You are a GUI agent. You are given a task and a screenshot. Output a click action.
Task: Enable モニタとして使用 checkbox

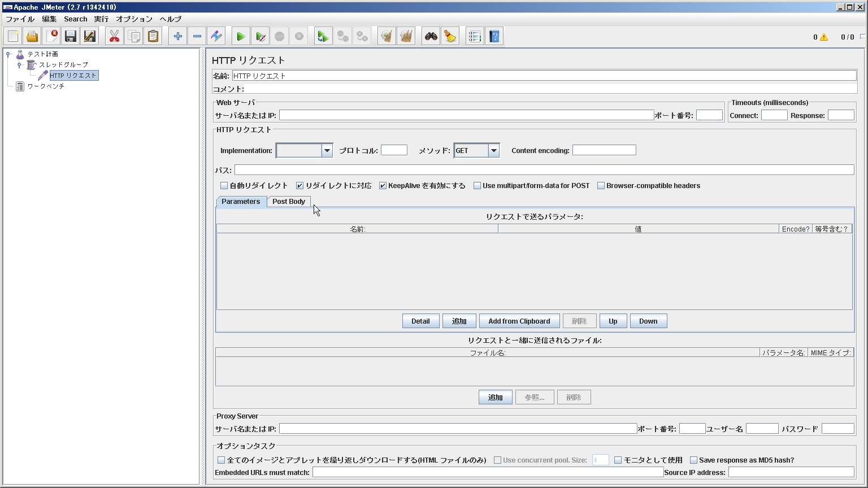618,460
